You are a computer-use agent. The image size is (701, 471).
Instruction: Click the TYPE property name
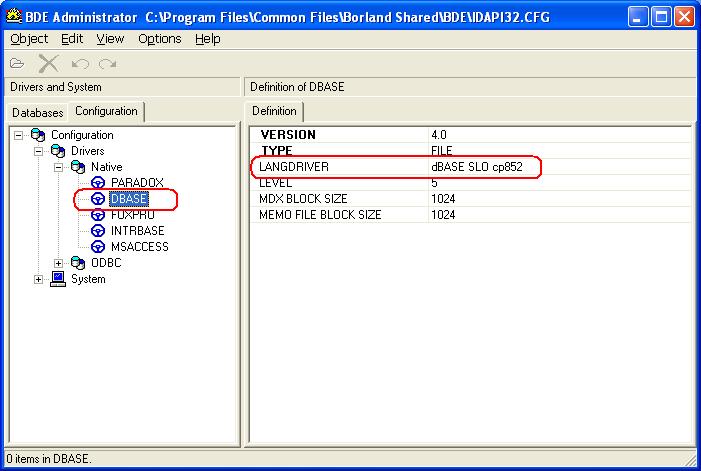[277, 151]
